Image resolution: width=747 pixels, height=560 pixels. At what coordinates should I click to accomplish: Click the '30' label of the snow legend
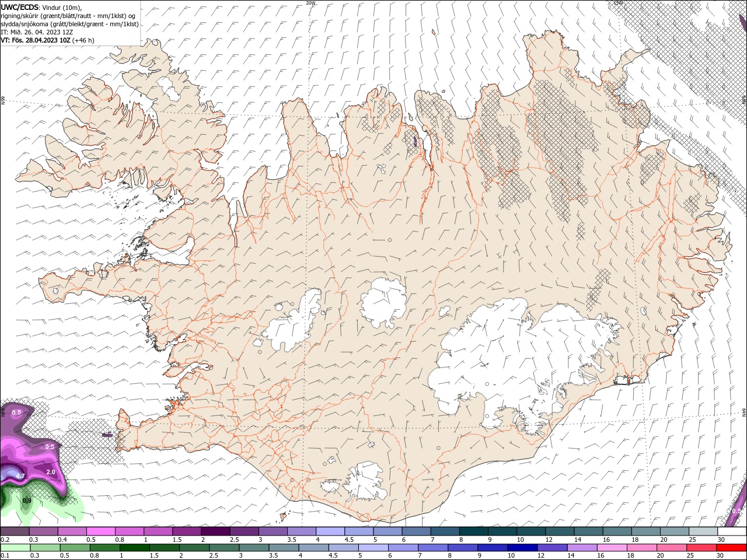(x=721, y=540)
